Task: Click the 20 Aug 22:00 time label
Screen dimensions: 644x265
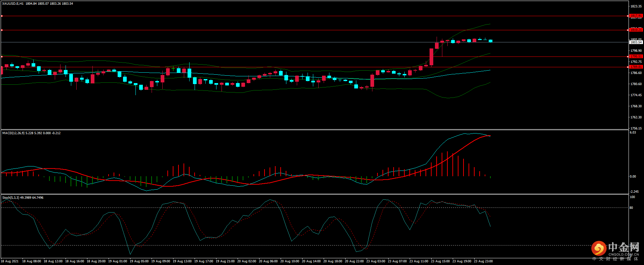Action: click(354, 261)
